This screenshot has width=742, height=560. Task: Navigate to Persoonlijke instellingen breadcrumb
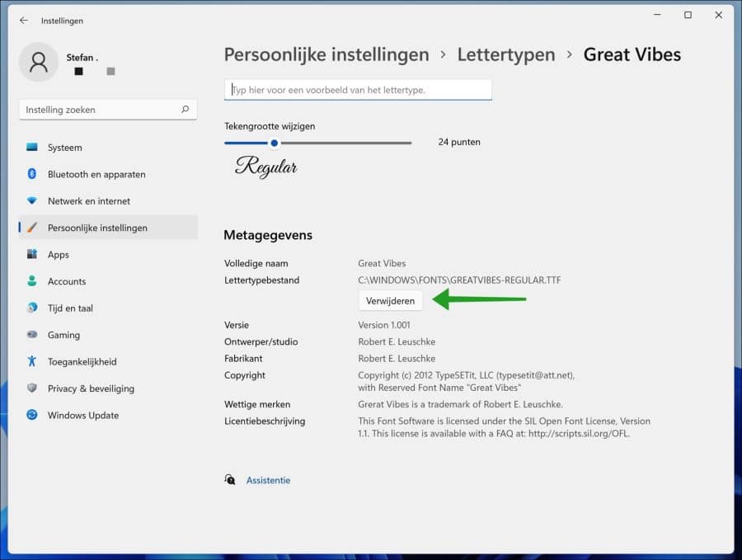(326, 54)
